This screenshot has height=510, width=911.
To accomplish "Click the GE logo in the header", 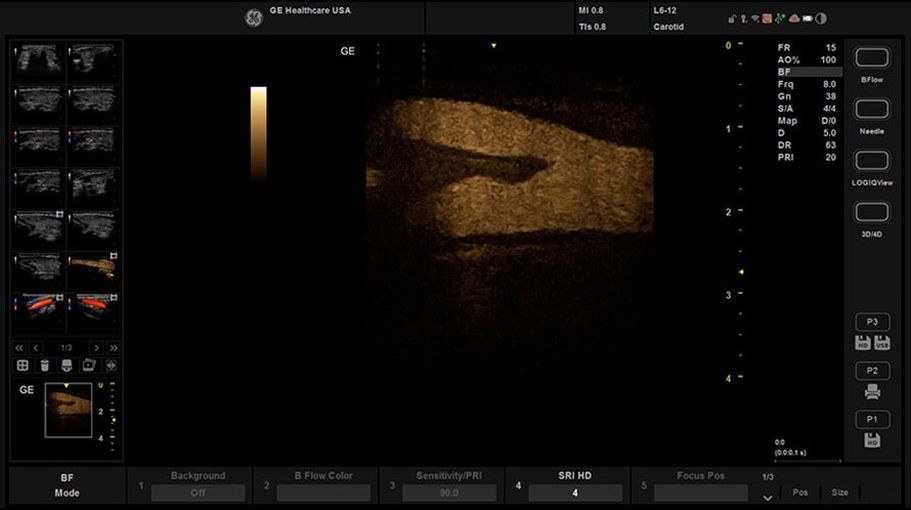I will [254, 17].
